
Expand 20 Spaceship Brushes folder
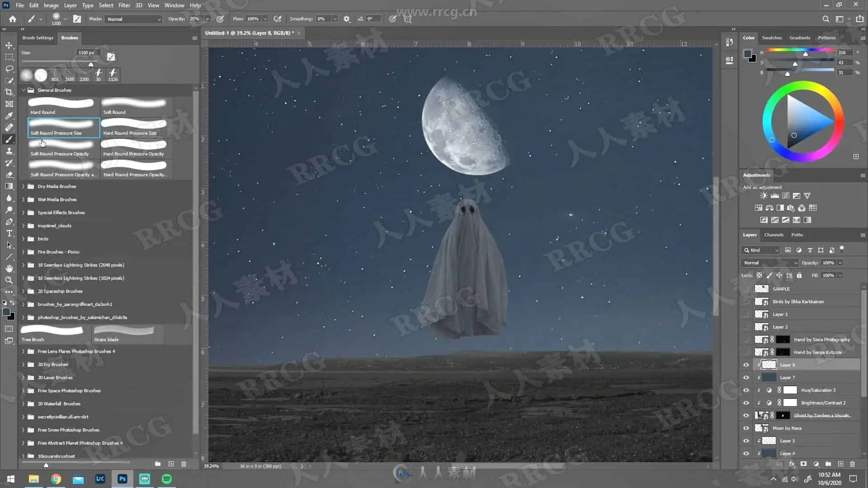[24, 291]
